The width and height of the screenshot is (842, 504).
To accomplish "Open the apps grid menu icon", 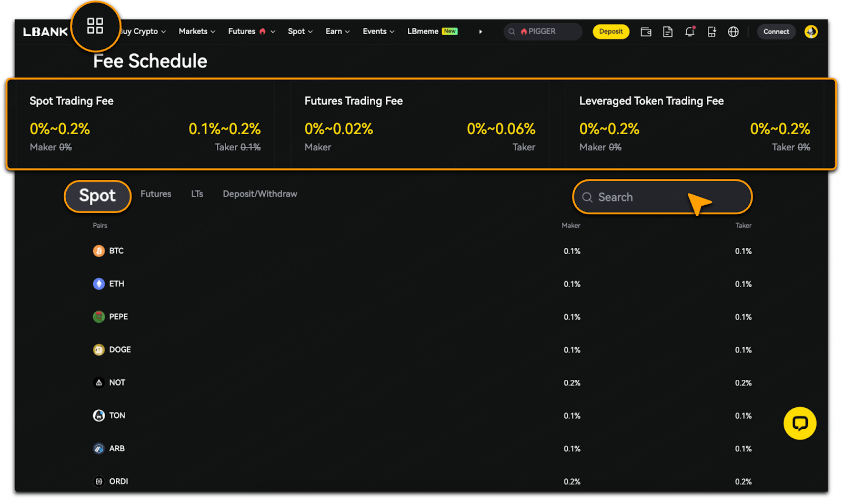I will (x=95, y=26).
